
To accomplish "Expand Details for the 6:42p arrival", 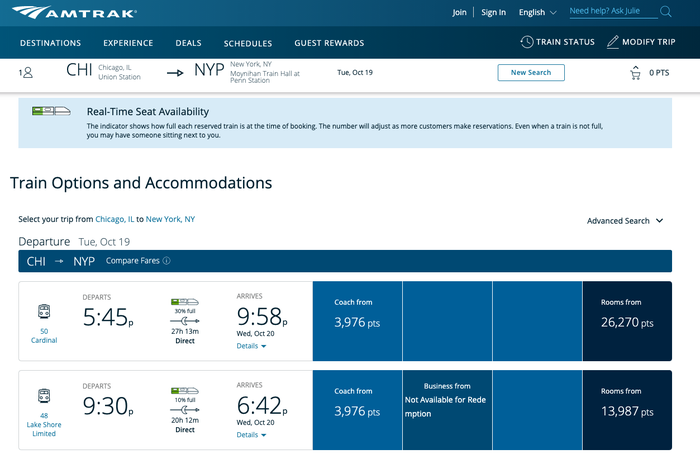I will pyautogui.click(x=251, y=435).
